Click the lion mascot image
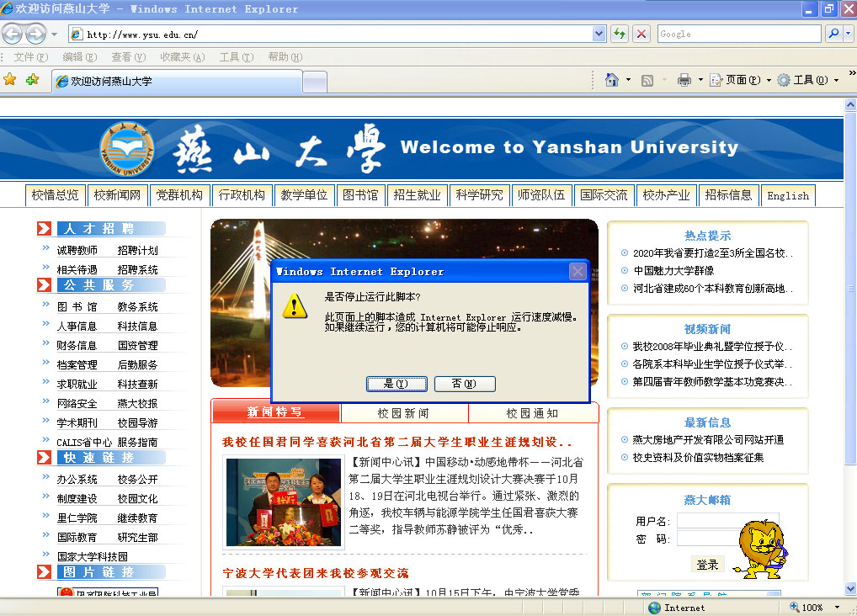Viewport: 857px width, 616px height. [x=762, y=550]
